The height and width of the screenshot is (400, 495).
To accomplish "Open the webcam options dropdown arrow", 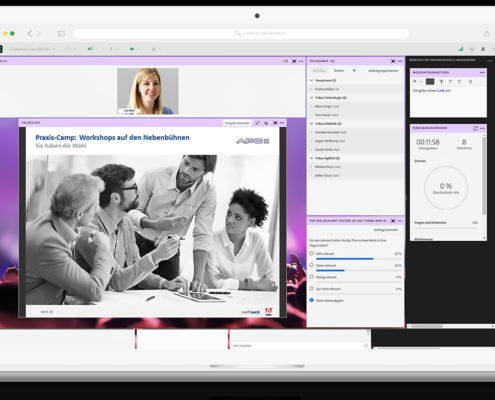I will tap(138, 49).
